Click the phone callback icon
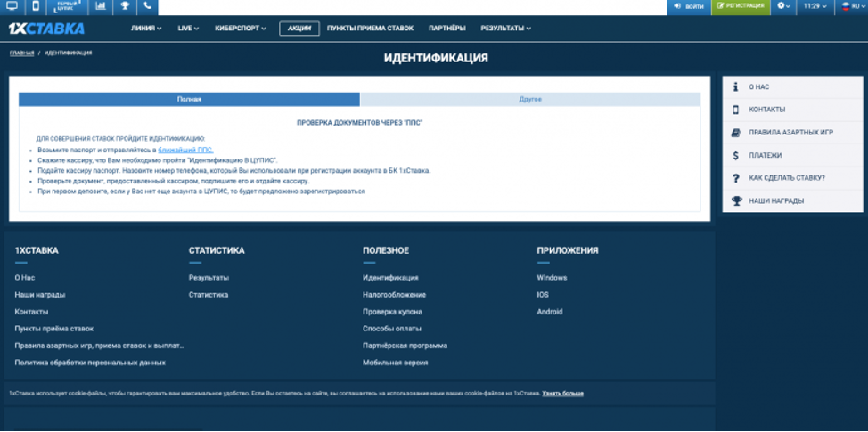Image resolution: width=868 pixels, height=432 pixels. coord(147,6)
